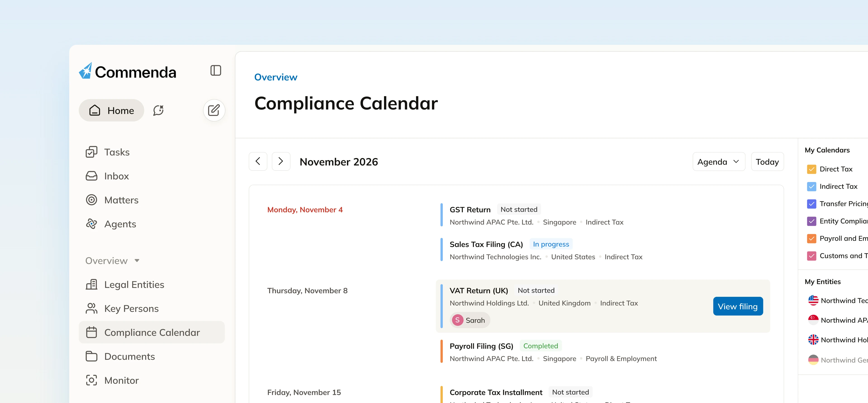
Task: Click the November 2026 month label
Action: pyautogui.click(x=339, y=162)
